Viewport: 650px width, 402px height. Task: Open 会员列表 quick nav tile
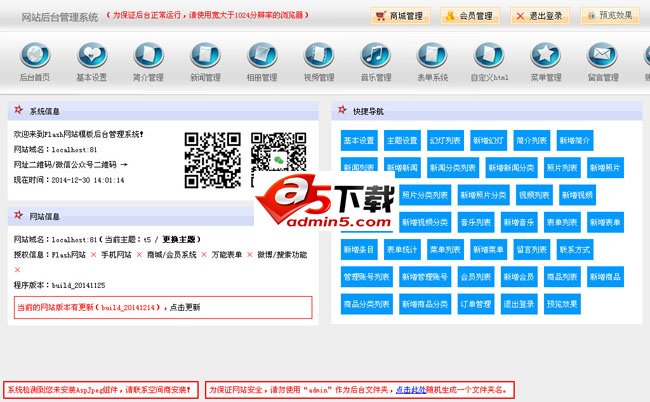(x=476, y=277)
